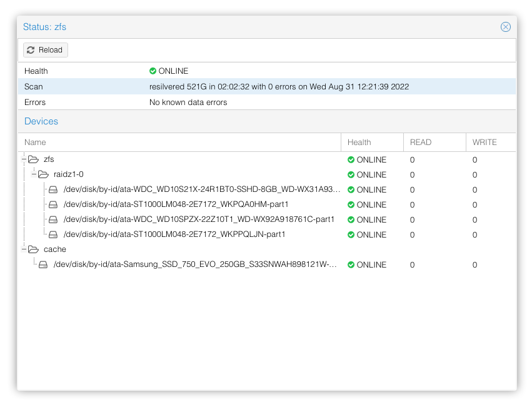Sort by the WRITE column header
The width and height of the screenshot is (532, 412).
pos(491,142)
